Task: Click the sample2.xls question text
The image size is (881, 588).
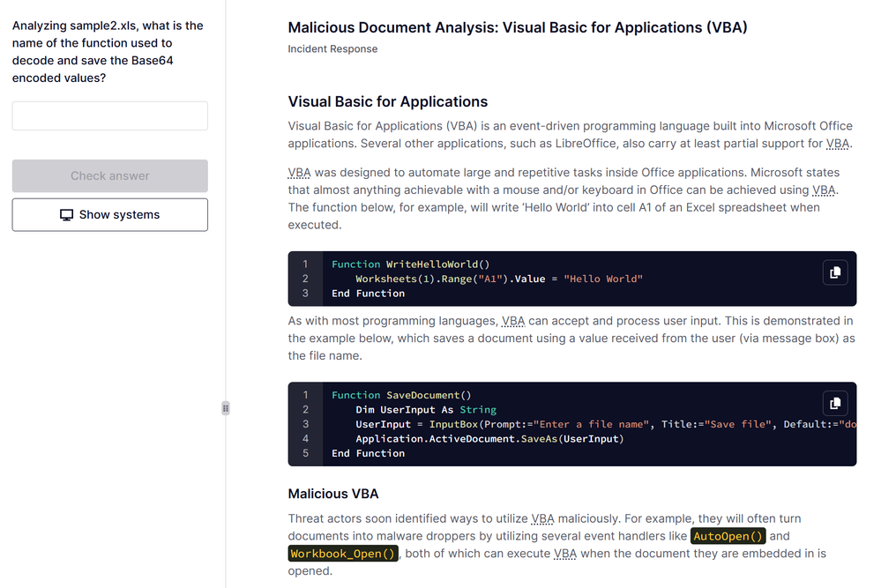Action: (x=108, y=52)
